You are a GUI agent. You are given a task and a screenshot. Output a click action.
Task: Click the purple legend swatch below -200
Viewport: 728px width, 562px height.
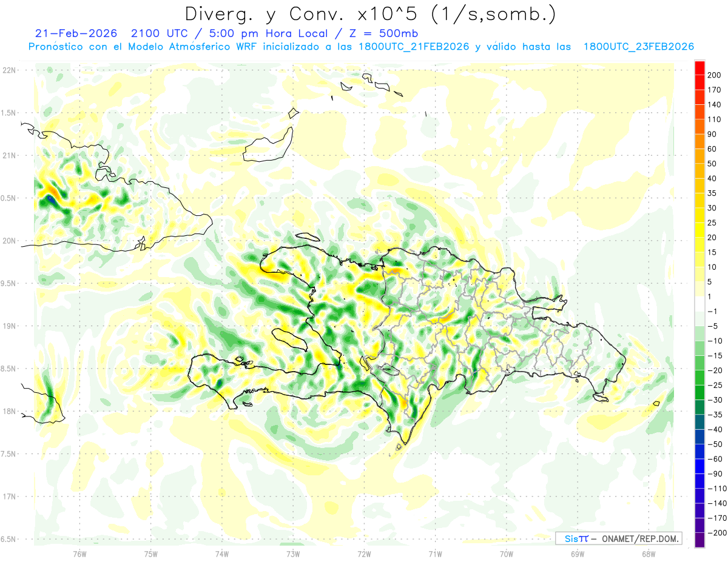click(699, 540)
